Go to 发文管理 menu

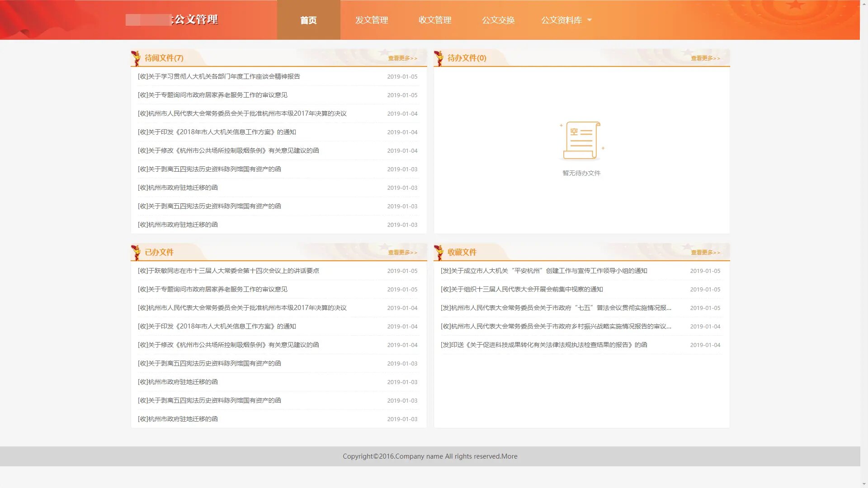tap(372, 20)
